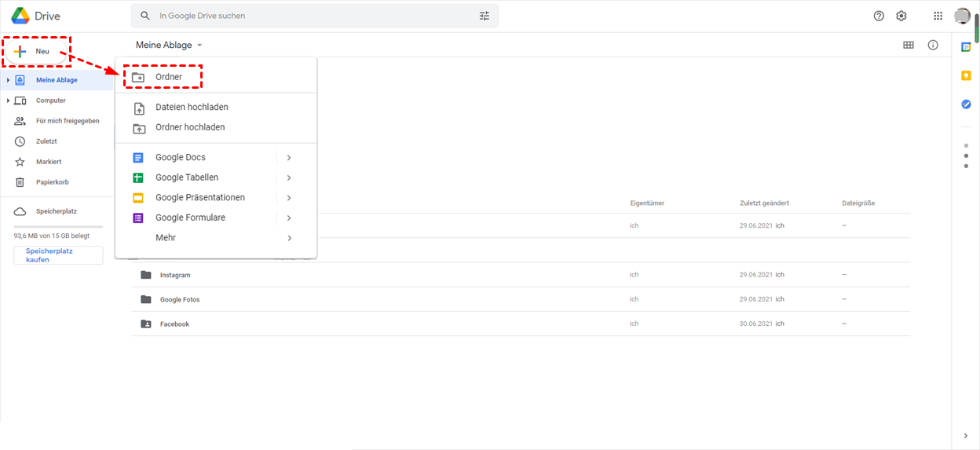
Task: Open the account profile avatar
Action: (963, 16)
